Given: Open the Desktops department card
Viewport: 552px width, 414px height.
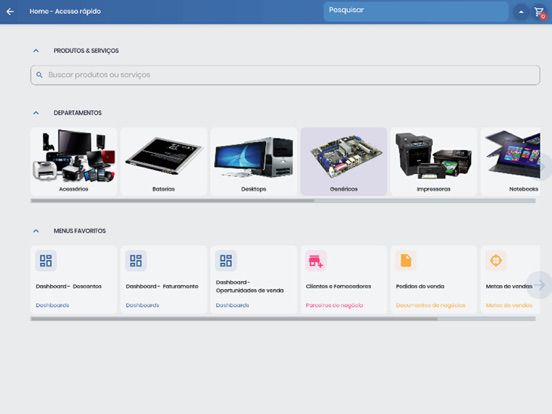Looking at the screenshot, I should (254, 162).
